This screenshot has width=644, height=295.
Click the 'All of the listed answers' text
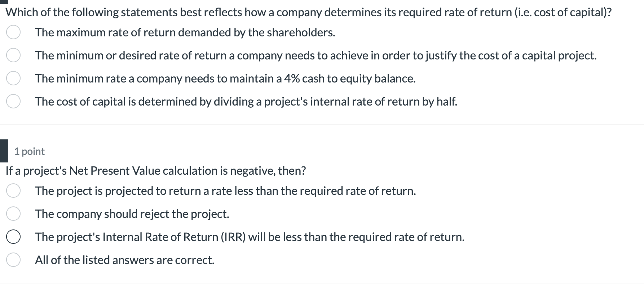(x=125, y=260)
